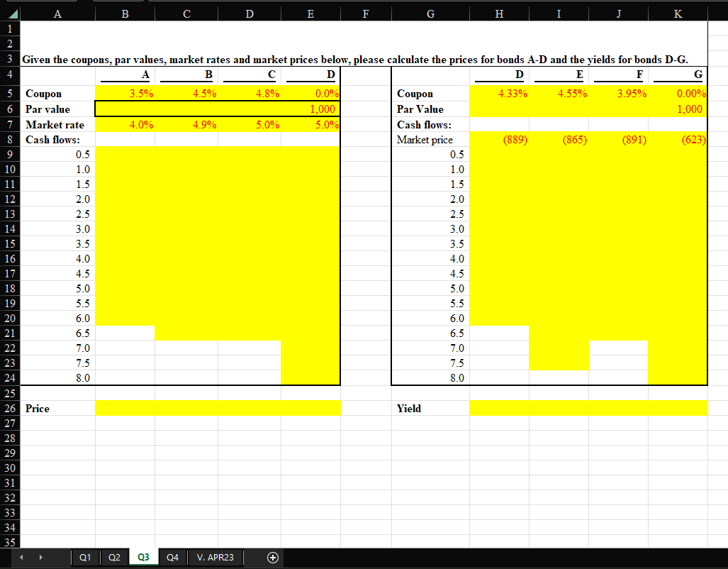728x569 pixels.
Task: Click right table 6.5 period cell
Action: click(x=430, y=333)
